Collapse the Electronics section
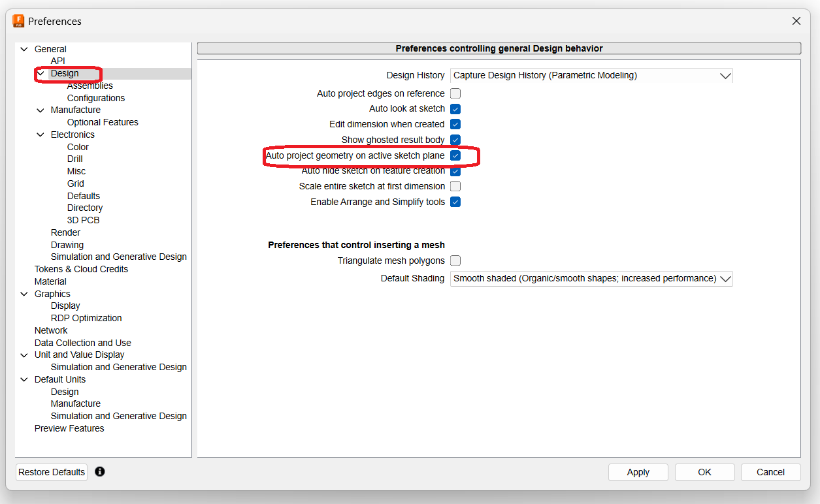Image resolution: width=820 pixels, height=504 pixels. [41, 134]
